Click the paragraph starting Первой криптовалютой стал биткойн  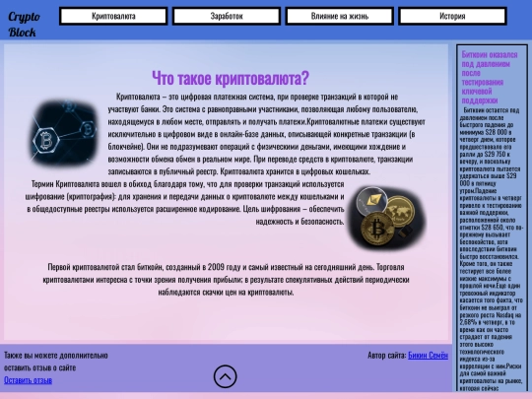click(226, 279)
